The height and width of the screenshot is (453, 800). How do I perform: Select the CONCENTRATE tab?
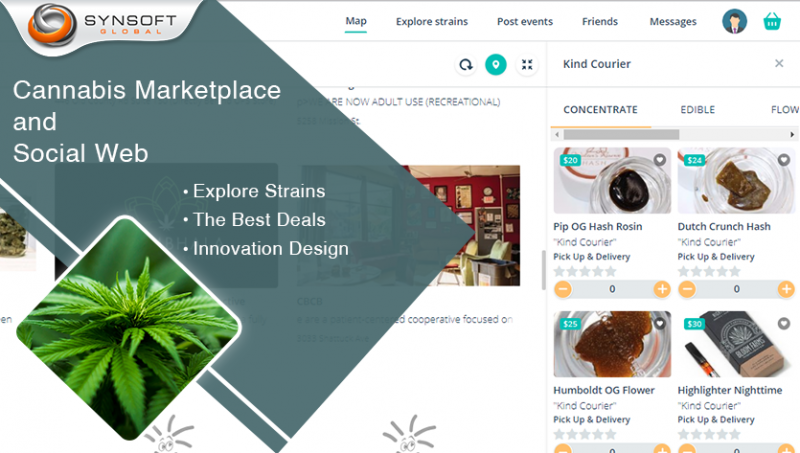[601, 110]
